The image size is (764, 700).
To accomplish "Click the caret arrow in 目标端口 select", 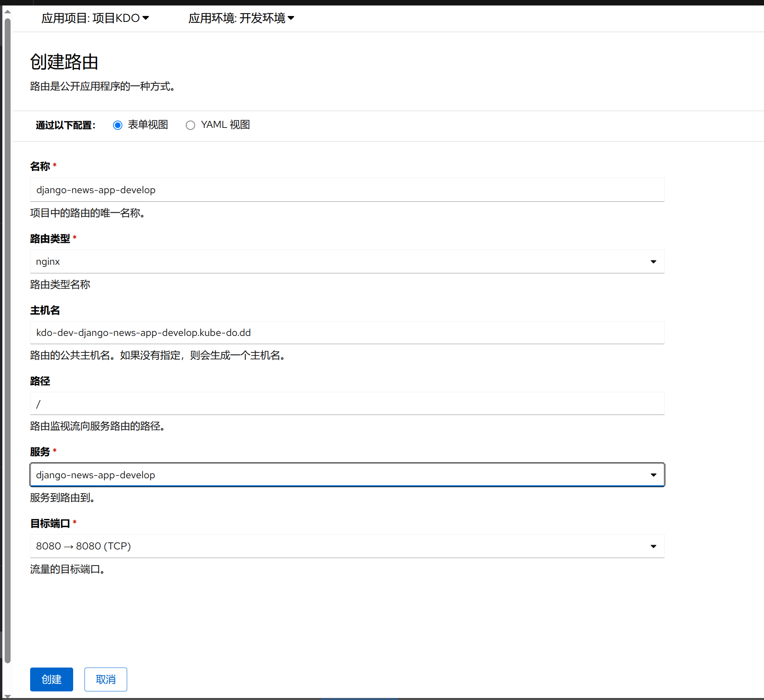I will pos(653,546).
